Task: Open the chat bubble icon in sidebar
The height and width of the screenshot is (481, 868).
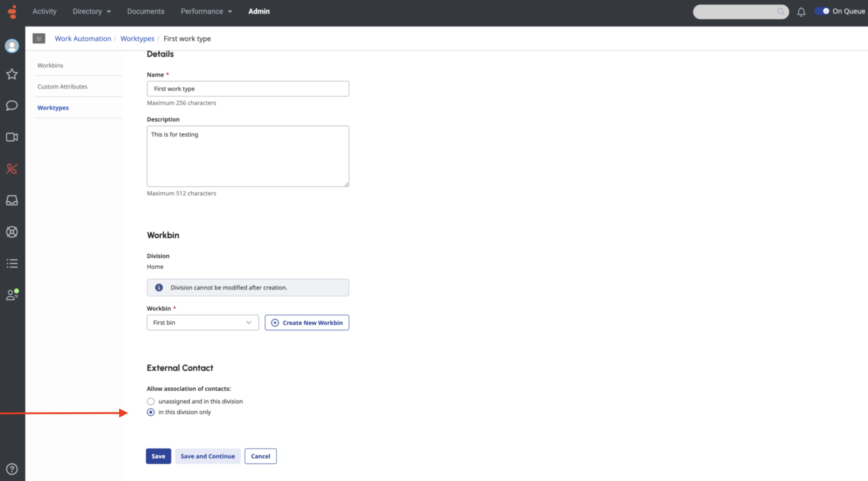Action: pyautogui.click(x=12, y=106)
